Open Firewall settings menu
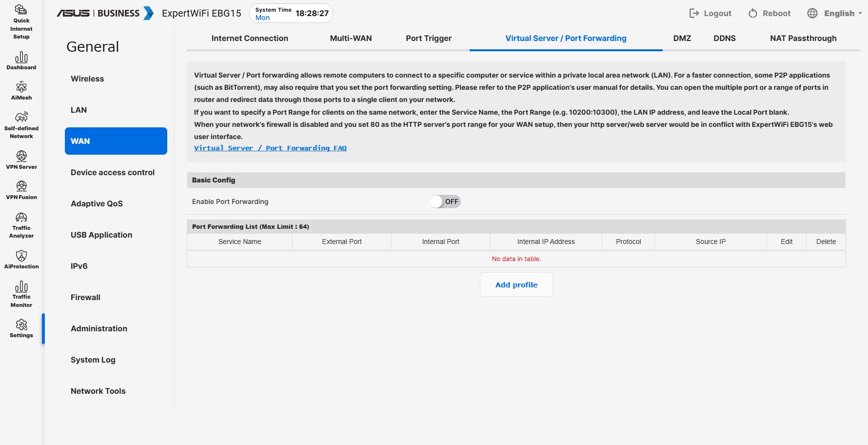868x445 pixels. (116, 297)
